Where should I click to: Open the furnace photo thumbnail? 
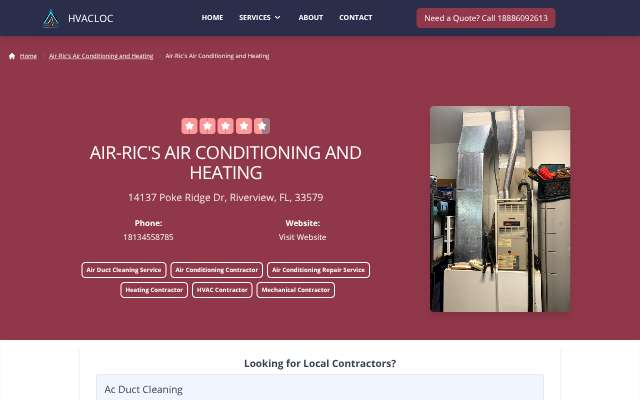500,209
